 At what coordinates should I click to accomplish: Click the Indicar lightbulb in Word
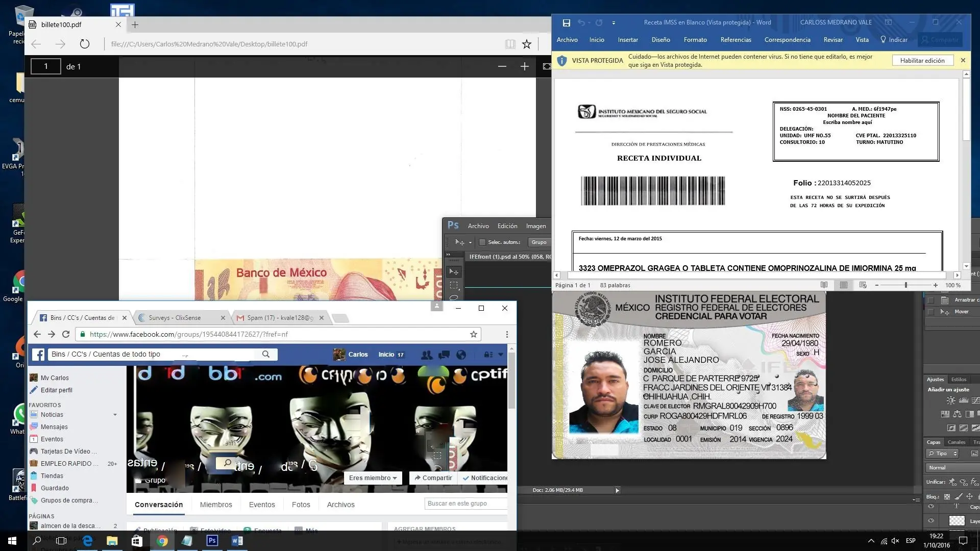(x=894, y=40)
